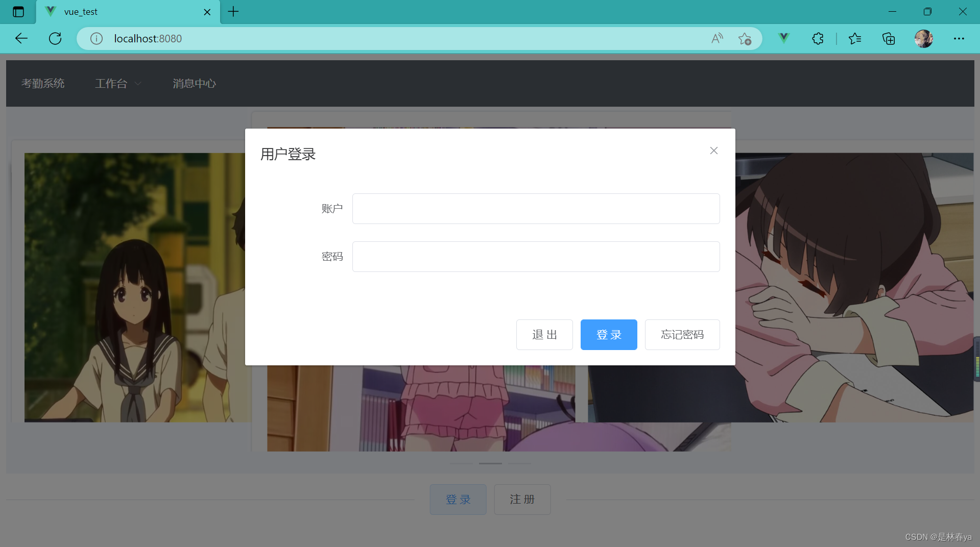View site information for localhost
The height and width of the screenshot is (547, 980).
pos(96,38)
